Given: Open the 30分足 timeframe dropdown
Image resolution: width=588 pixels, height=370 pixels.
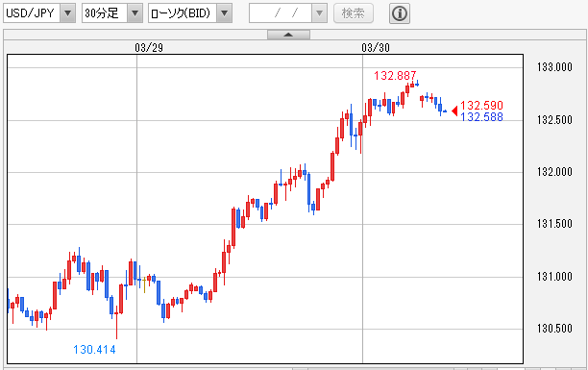Looking at the screenshot, I should point(135,13).
